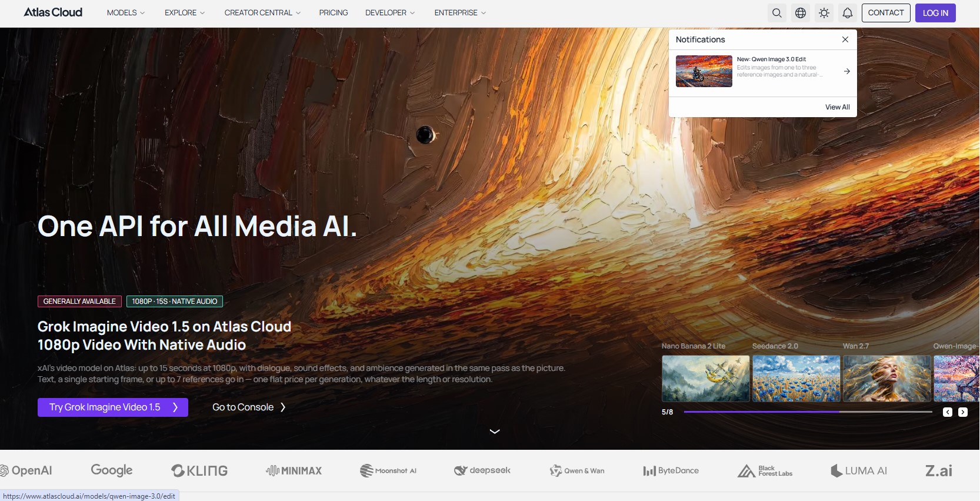Select the Qwen-Image carousel thumbnail
Image resolution: width=980 pixels, height=501 pixels.
[956, 379]
